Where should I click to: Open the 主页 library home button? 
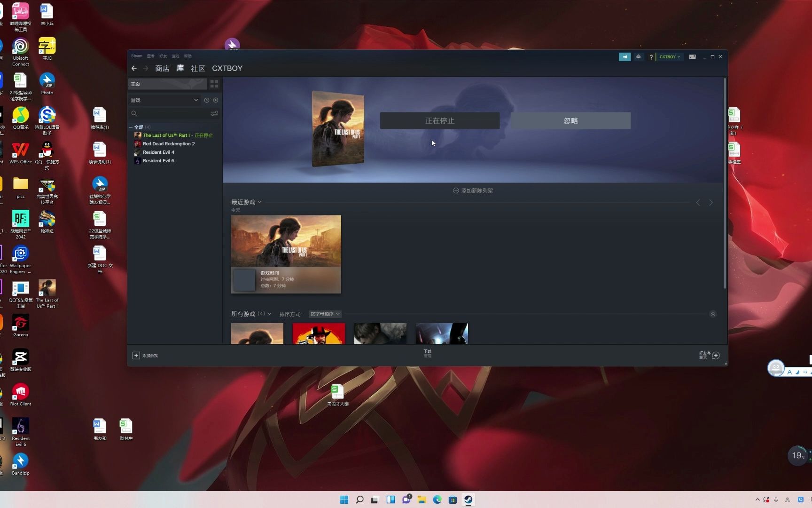click(x=168, y=84)
